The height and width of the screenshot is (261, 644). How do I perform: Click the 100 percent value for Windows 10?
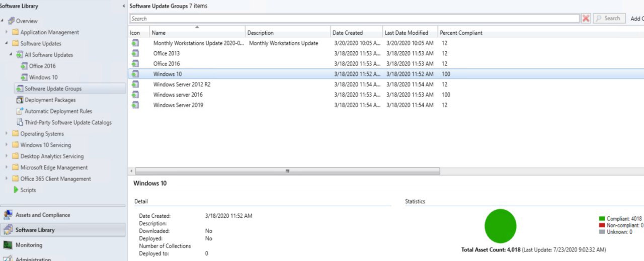446,74
